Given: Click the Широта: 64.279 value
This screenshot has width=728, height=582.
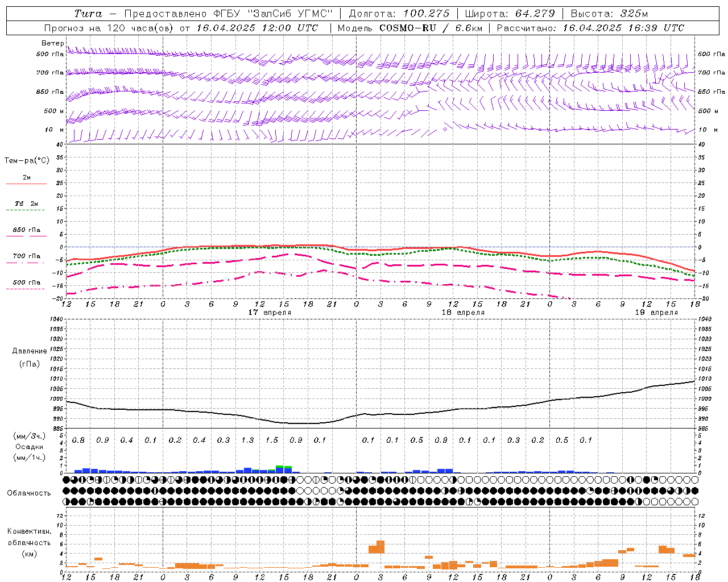Looking at the screenshot, I should (x=509, y=14).
